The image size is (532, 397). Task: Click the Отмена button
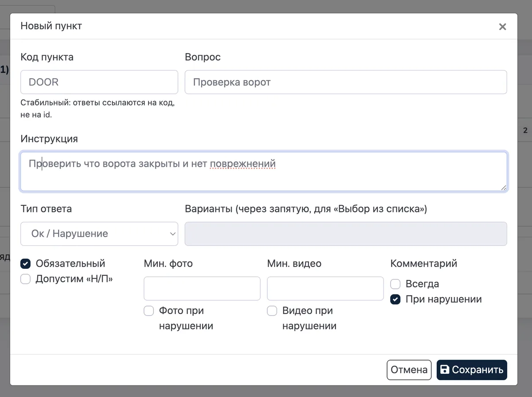point(409,370)
